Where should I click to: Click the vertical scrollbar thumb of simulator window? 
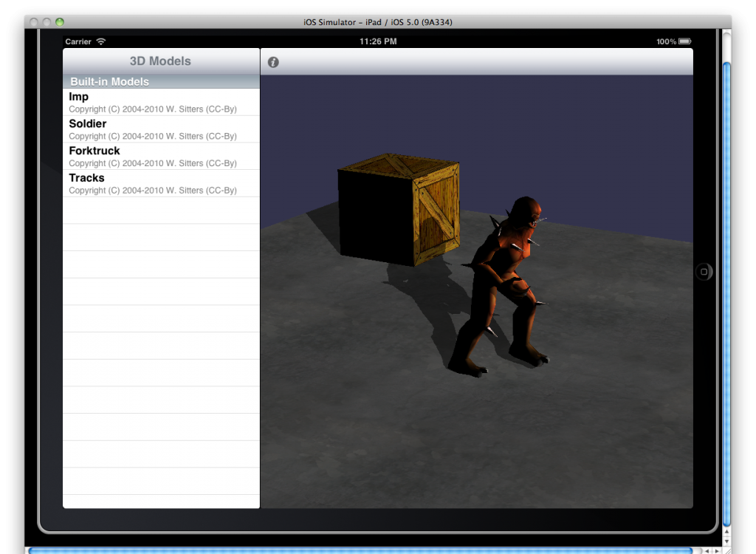point(726,295)
